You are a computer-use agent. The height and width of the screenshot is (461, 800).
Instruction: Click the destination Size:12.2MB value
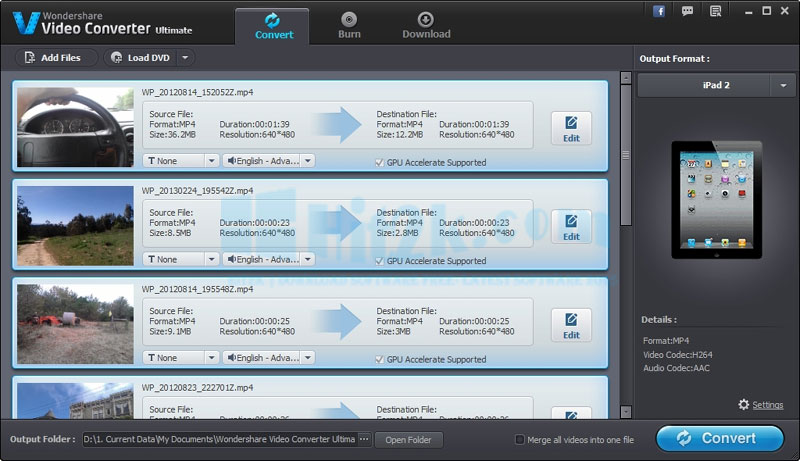399,135
